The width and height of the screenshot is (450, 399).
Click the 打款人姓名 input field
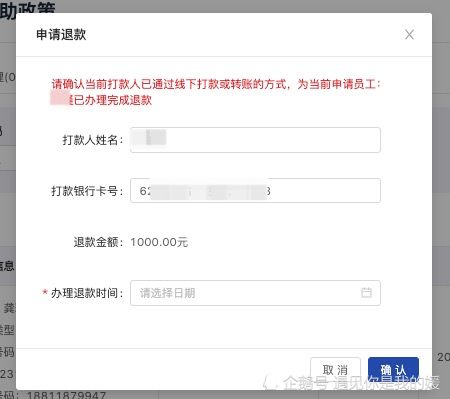tap(255, 140)
